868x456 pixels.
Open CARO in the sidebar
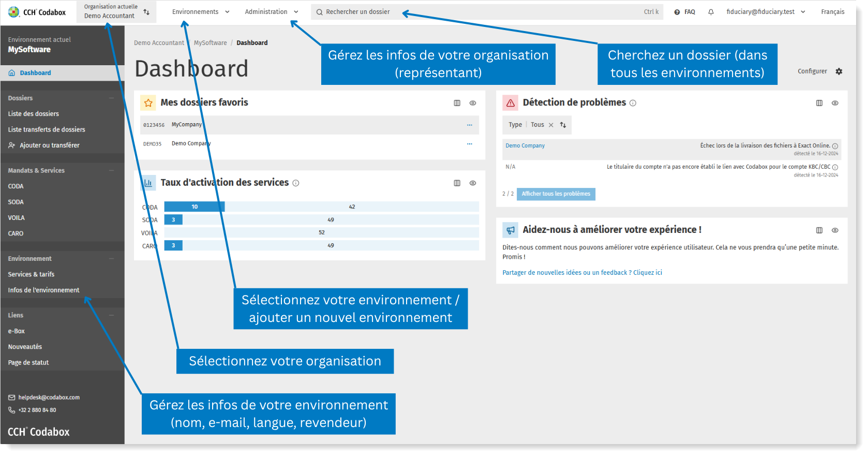16,234
